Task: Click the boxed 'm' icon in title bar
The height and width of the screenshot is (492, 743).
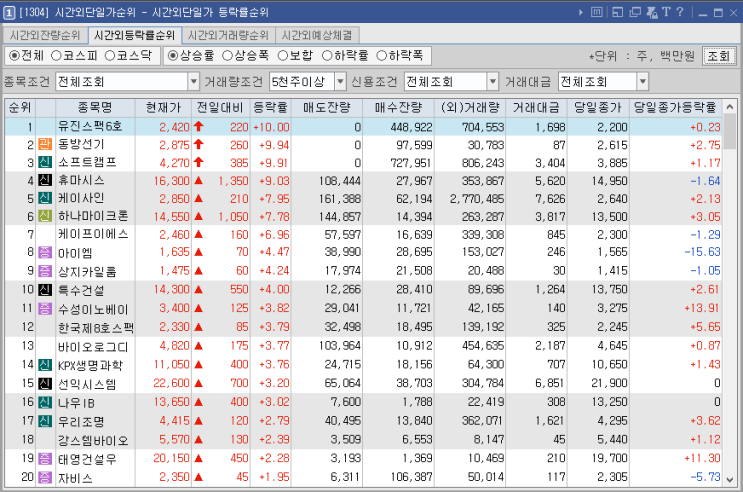Action: pyautogui.click(x=597, y=12)
